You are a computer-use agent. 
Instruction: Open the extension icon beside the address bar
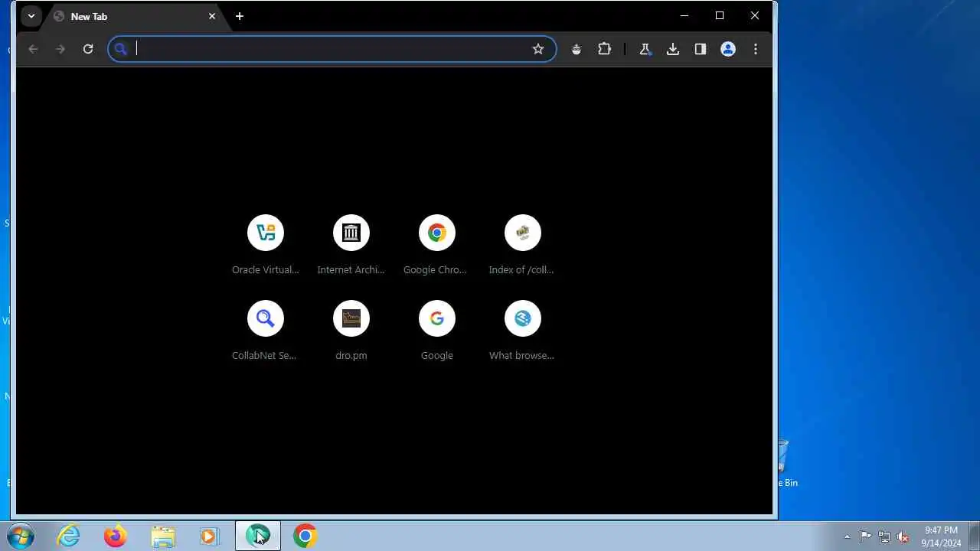click(577, 49)
